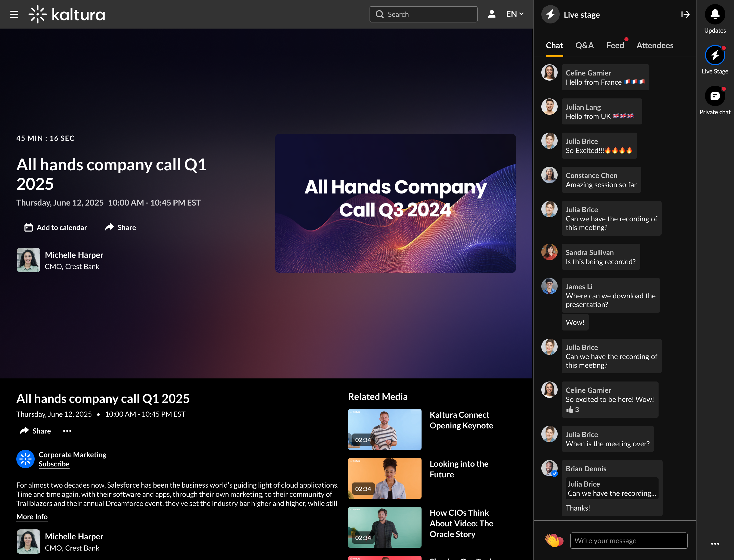Open sidebar more options ellipsis
This screenshot has width=734, height=560.
click(x=715, y=544)
